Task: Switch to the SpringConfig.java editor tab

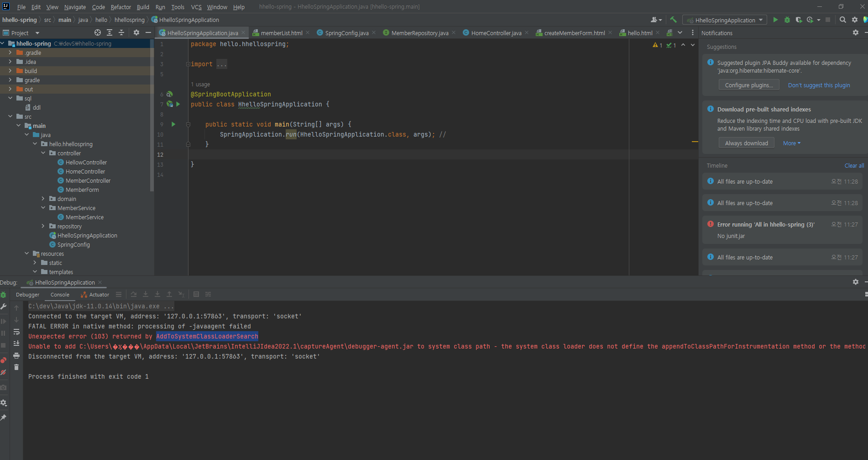Action: coord(346,33)
